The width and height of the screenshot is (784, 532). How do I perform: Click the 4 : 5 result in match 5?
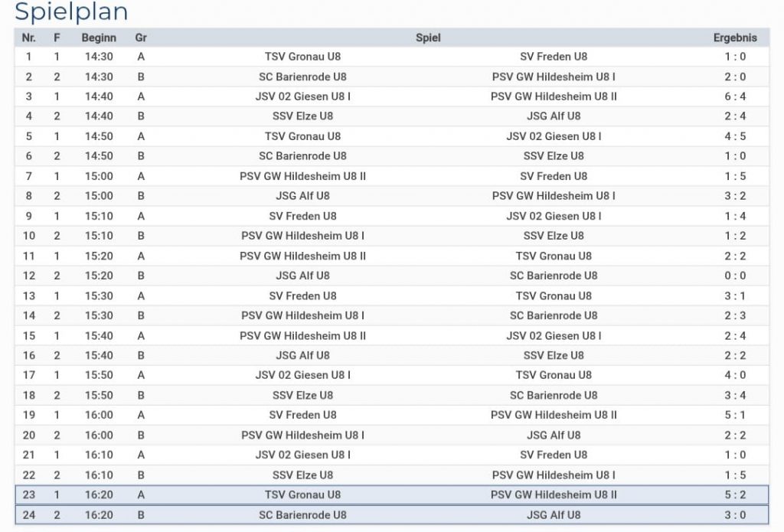[735, 136]
